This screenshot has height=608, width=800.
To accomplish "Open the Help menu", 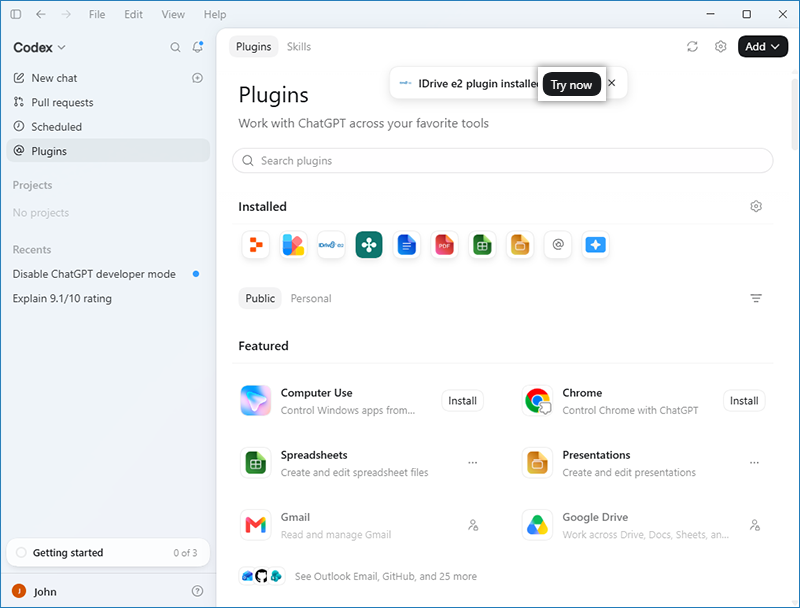I will (215, 14).
